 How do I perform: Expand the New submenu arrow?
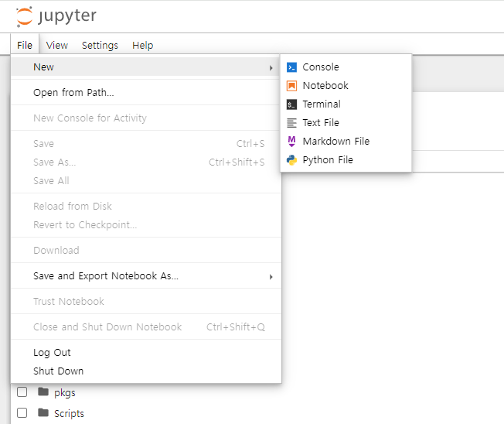[271, 68]
